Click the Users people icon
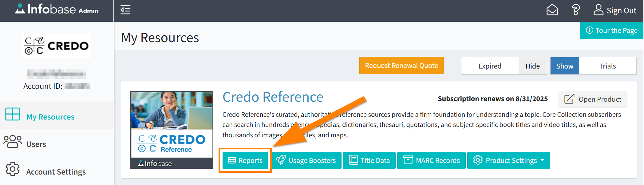This screenshot has height=185, width=644. click(x=13, y=141)
